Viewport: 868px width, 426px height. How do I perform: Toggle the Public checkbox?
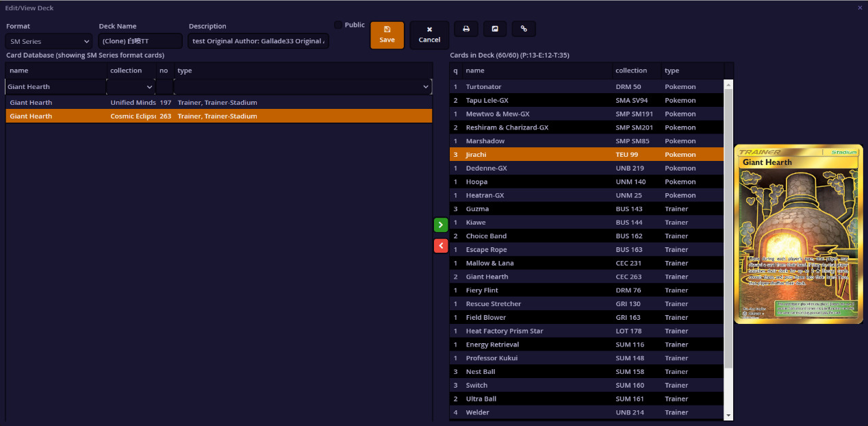click(x=338, y=25)
